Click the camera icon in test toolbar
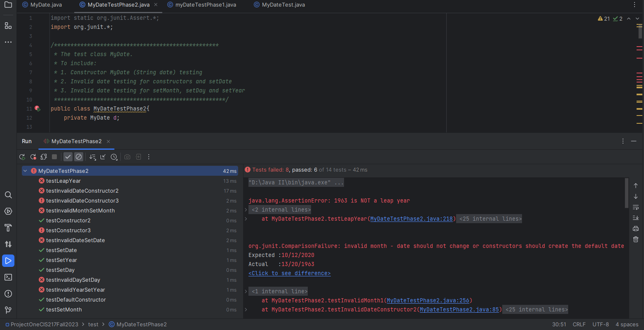644x330 pixels. click(x=127, y=157)
